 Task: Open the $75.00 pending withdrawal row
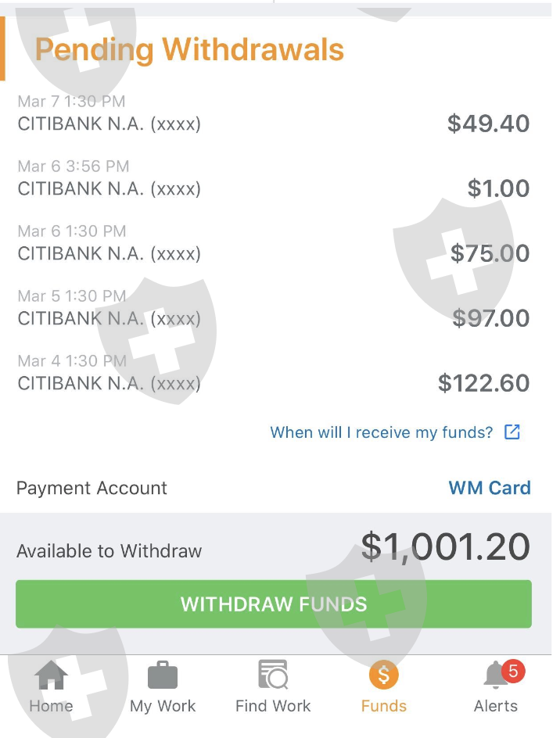point(274,244)
